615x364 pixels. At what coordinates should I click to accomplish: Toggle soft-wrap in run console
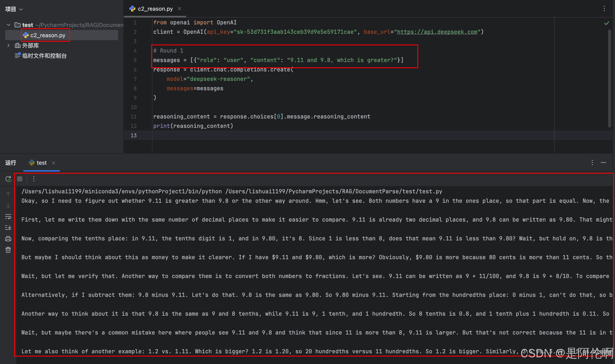[8, 217]
